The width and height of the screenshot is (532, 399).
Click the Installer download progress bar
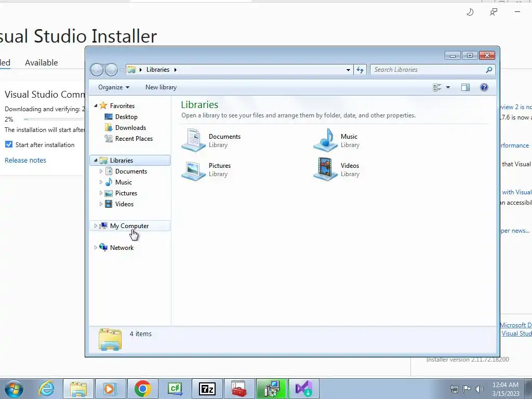pyautogui.click(x=54, y=119)
